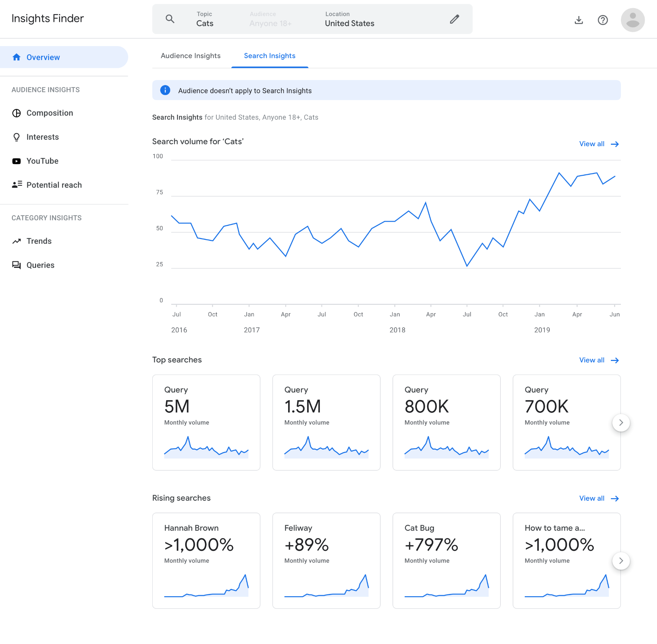Click the info icon in audience notice
Image resolution: width=657 pixels, height=644 pixels.
tap(165, 90)
